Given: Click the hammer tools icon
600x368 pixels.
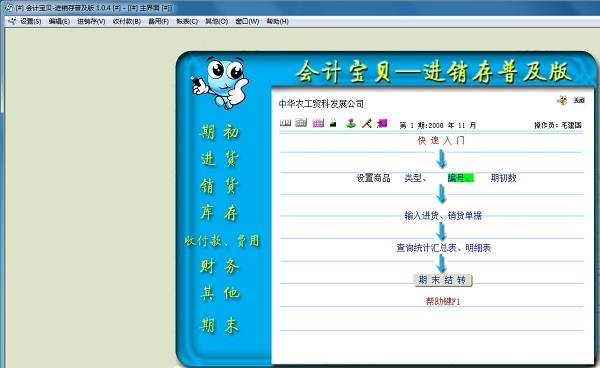Looking at the screenshot, I should [x=367, y=123].
